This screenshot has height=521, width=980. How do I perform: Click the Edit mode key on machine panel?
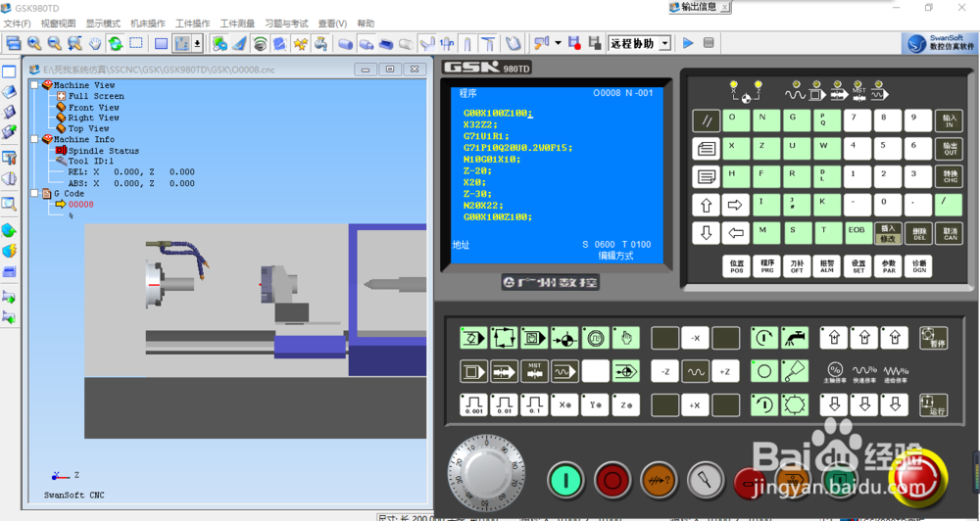473,338
